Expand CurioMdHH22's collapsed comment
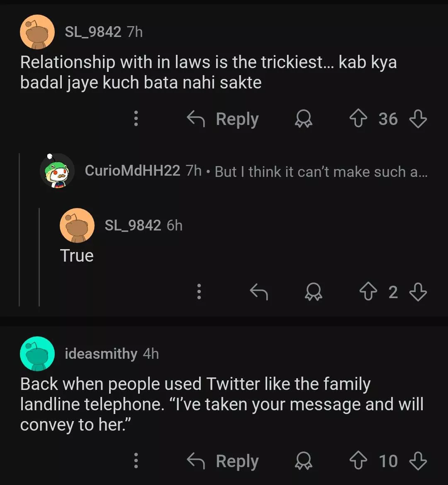This screenshot has height=485, width=448. click(x=321, y=171)
